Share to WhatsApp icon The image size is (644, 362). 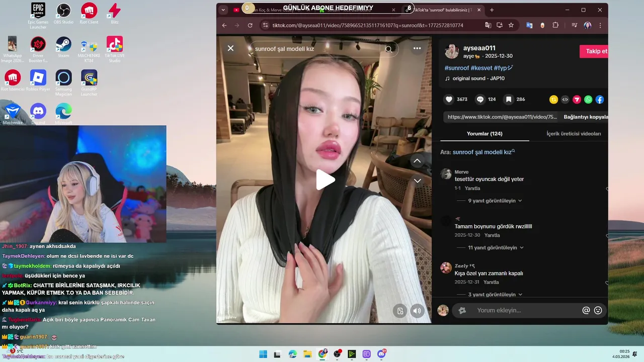pyautogui.click(x=588, y=100)
